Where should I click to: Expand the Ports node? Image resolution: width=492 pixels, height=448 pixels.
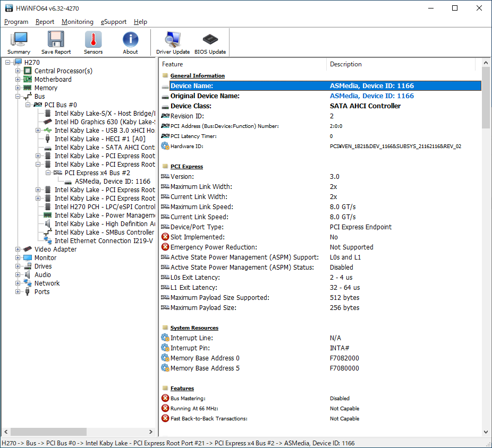(18, 291)
